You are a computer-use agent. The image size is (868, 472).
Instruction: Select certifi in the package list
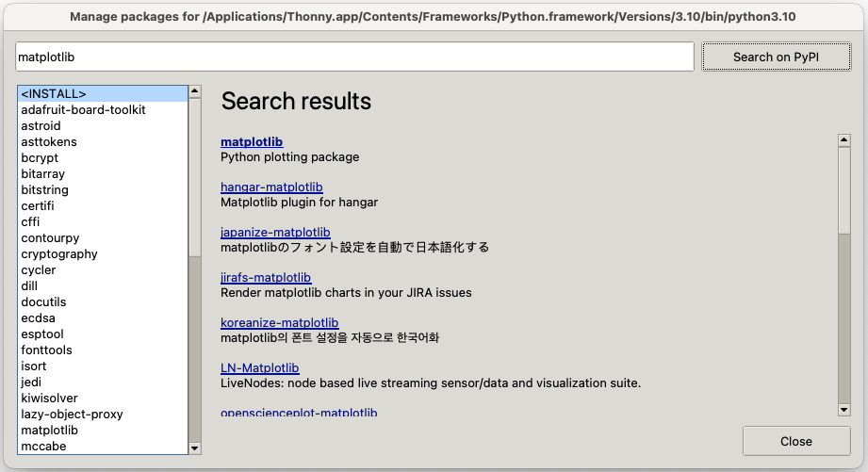(103, 205)
